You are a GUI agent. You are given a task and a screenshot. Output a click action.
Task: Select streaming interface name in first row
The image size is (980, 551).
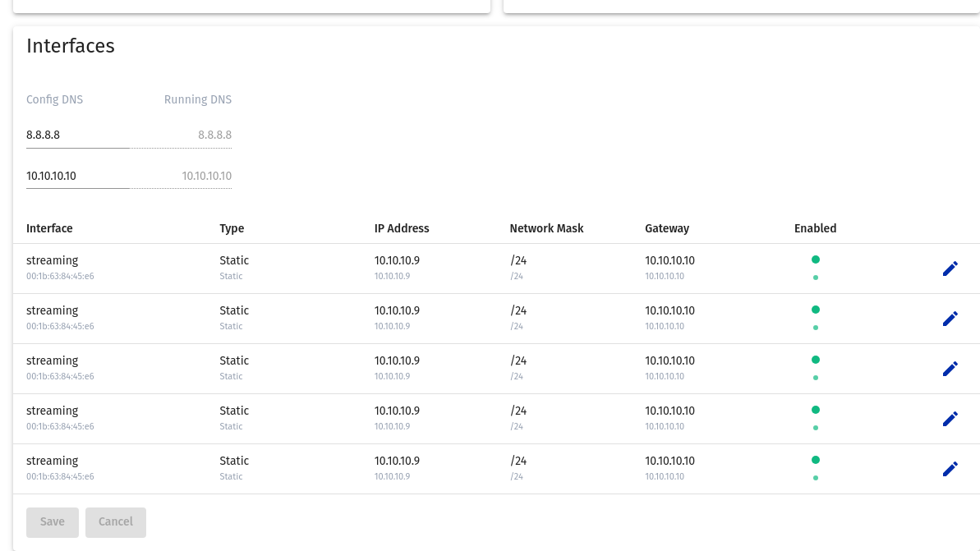click(x=52, y=260)
